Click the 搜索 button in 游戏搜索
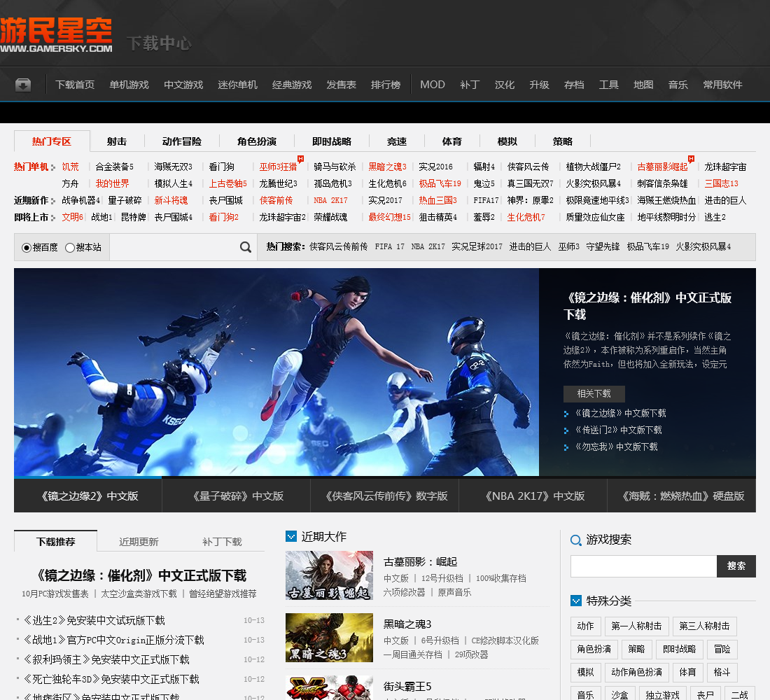Image resolution: width=770 pixels, height=700 pixels. 736,566
